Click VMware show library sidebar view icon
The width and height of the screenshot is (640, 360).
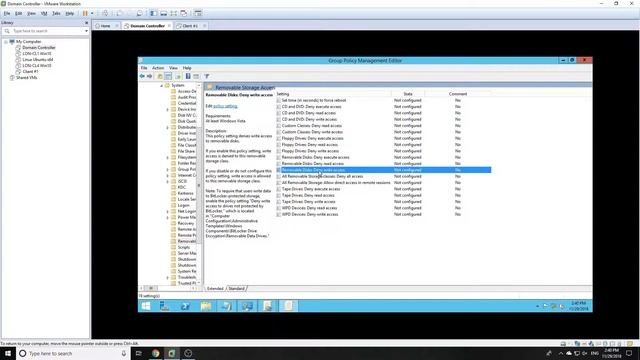coord(153,13)
